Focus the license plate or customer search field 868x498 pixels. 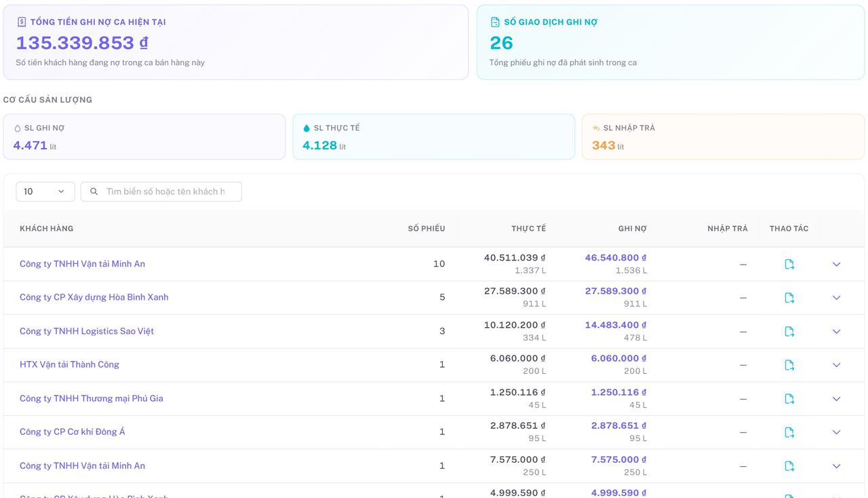click(x=161, y=191)
